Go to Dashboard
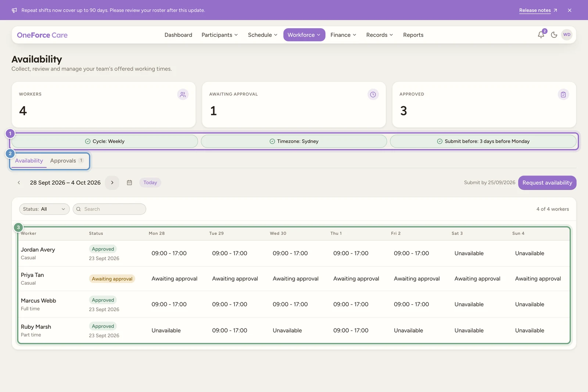This screenshot has width=588, height=392. pos(178,35)
